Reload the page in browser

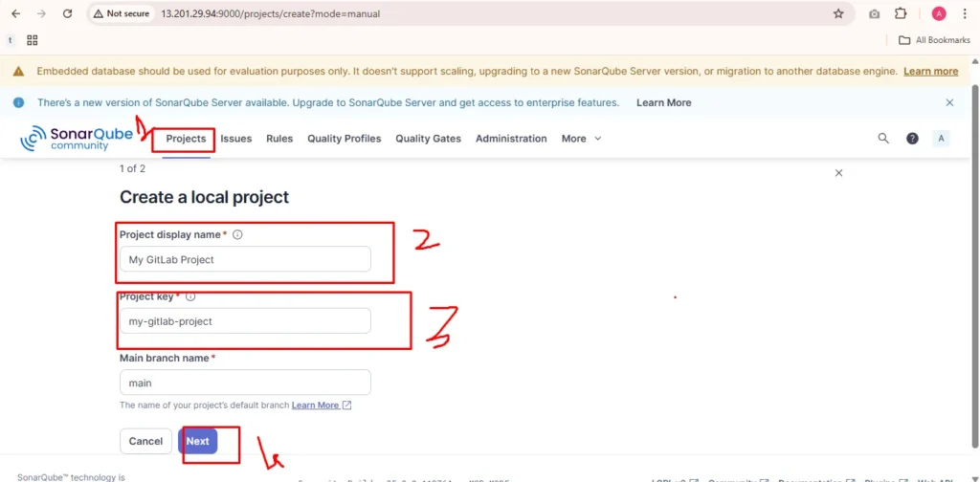coord(67,13)
